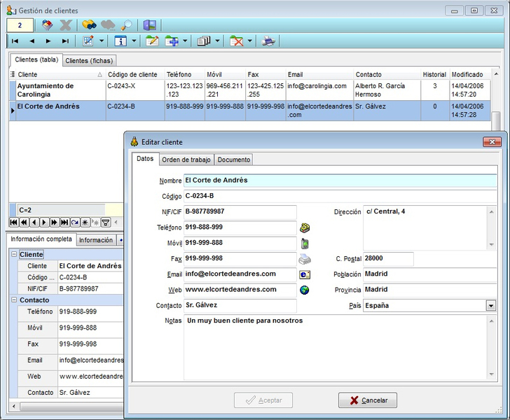Click the Notas scrollbar down arrow
The width and height of the screenshot is (510, 420).
[492, 374]
